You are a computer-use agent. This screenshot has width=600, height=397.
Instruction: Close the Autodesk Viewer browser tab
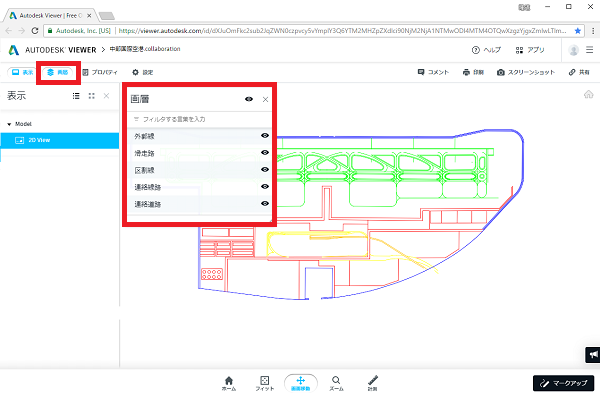point(89,16)
